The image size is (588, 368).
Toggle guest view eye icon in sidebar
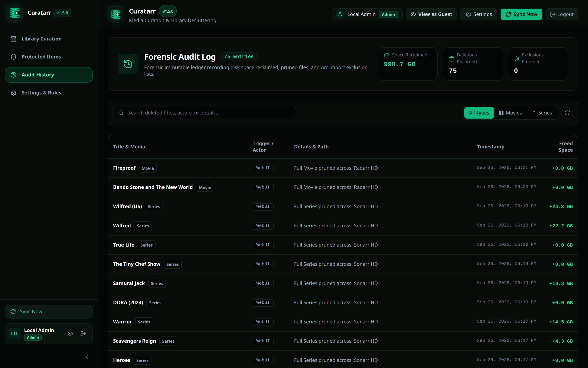pyautogui.click(x=70, y=334)
